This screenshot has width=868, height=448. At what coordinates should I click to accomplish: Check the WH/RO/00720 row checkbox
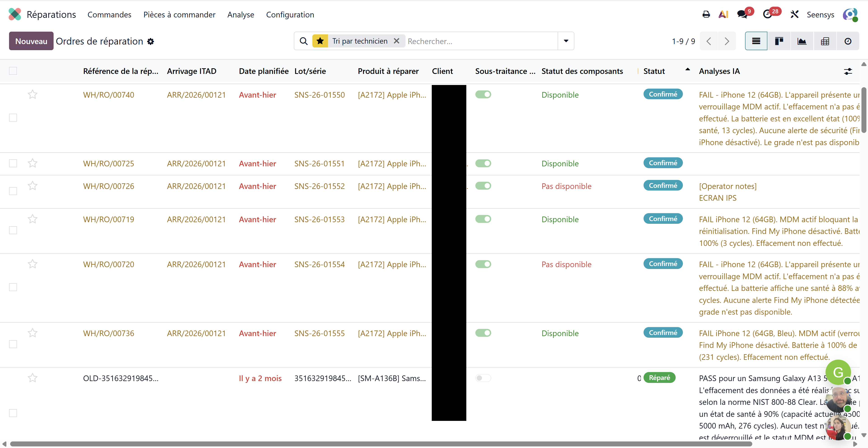13,287
